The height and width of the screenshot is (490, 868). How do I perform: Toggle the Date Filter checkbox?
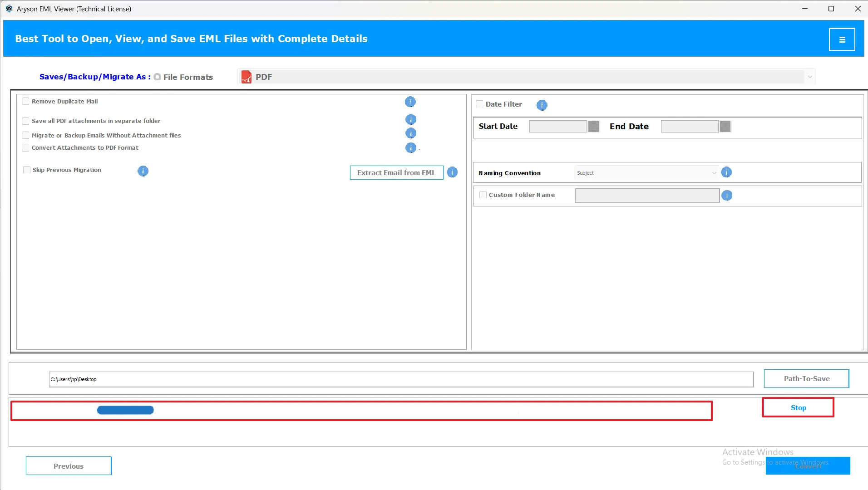click(479, 104)
